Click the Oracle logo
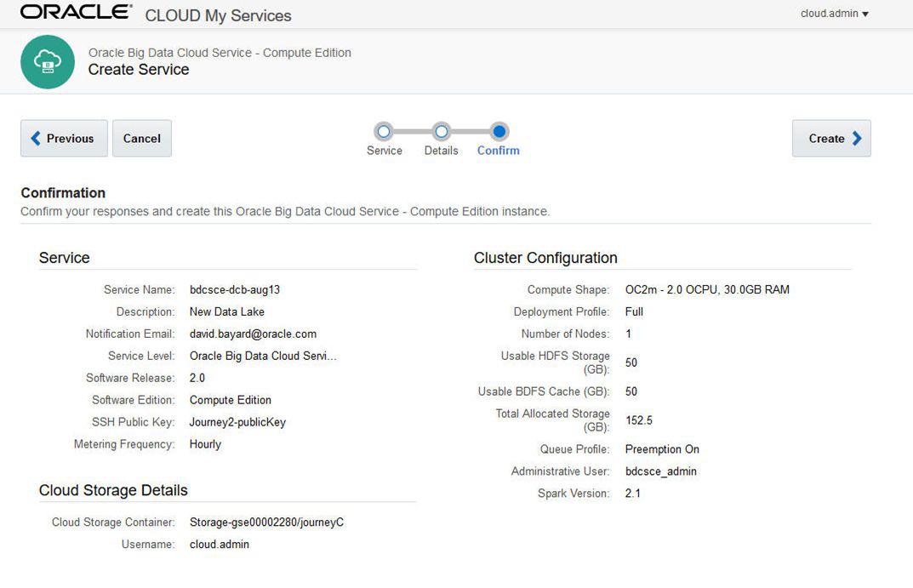The width and height of the screenshot is (913, 588). point(77,12)
